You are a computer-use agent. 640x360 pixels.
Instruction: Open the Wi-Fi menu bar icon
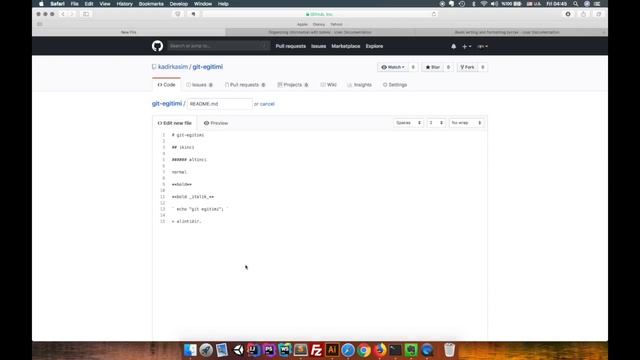pos(484,4)
